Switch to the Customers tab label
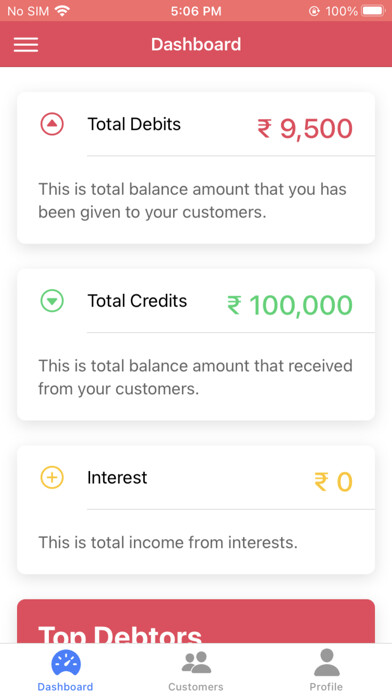 click(x=196, y=687)
